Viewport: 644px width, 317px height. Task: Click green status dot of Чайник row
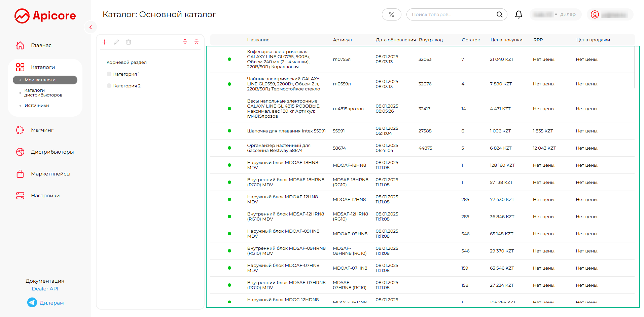point(229,84)
